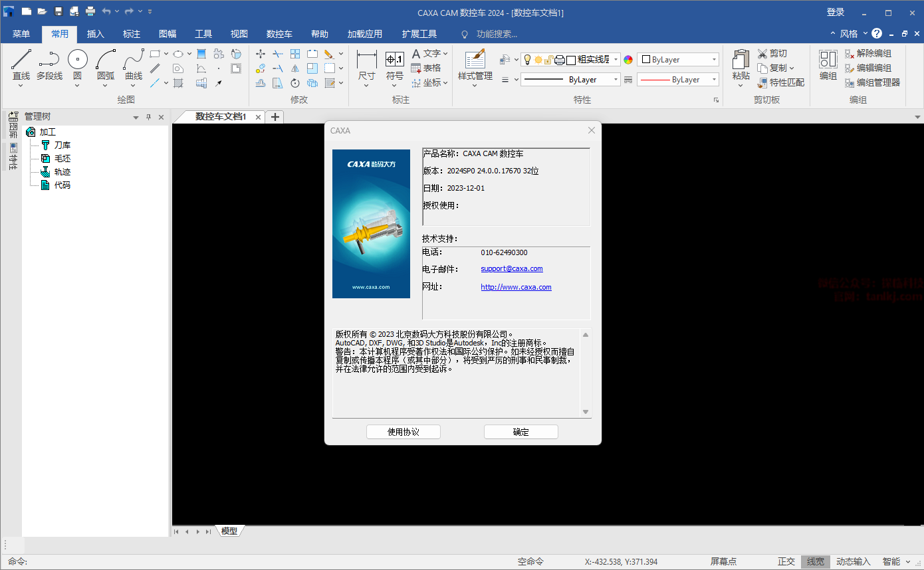
Task: Open the 菜单 menu
Action: 21,34
